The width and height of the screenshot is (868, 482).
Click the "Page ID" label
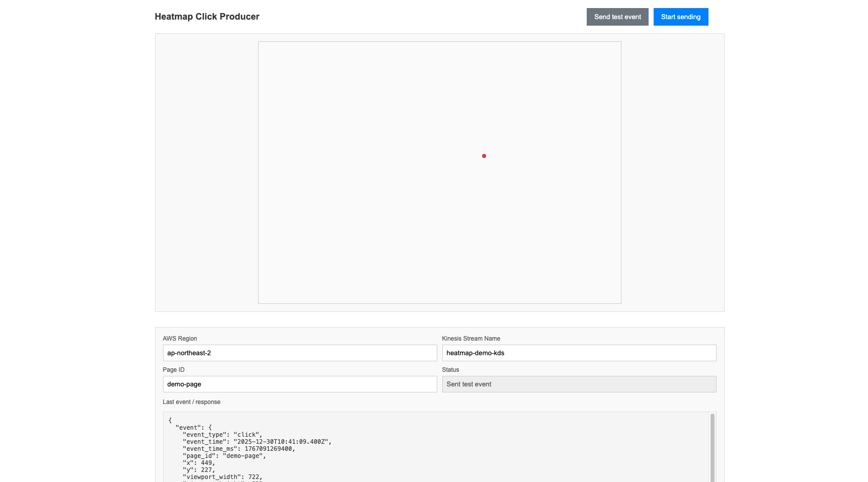174,370
